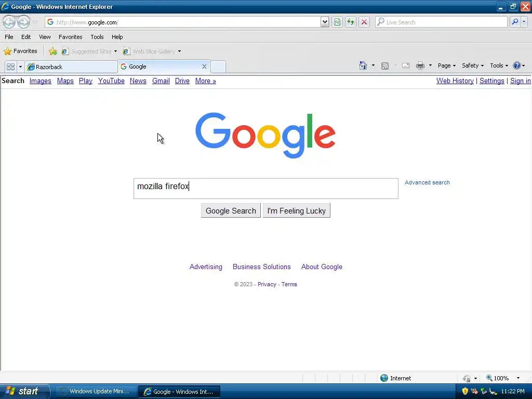Click the Internet security zone globe icon

pos(384,378)
